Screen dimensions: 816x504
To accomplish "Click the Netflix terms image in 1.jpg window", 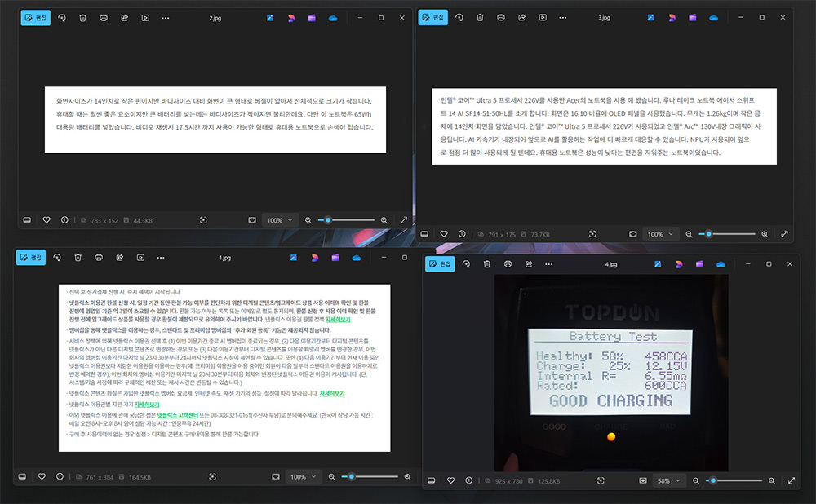I will [224, 368].
